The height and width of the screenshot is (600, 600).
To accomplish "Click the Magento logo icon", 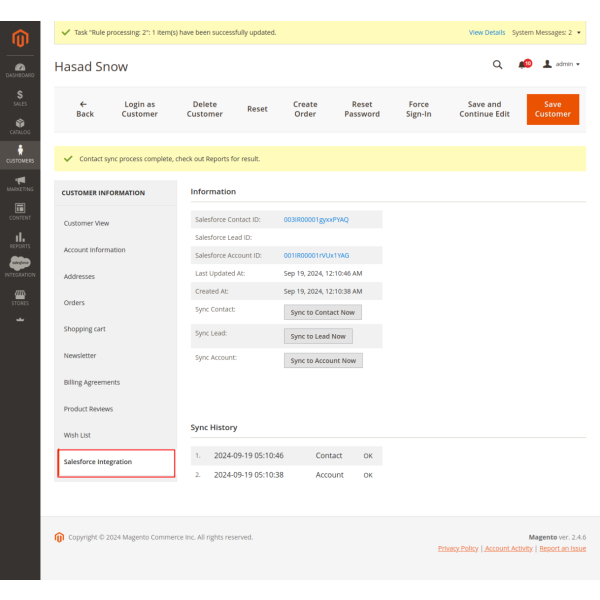I will [x=20, y=39].
